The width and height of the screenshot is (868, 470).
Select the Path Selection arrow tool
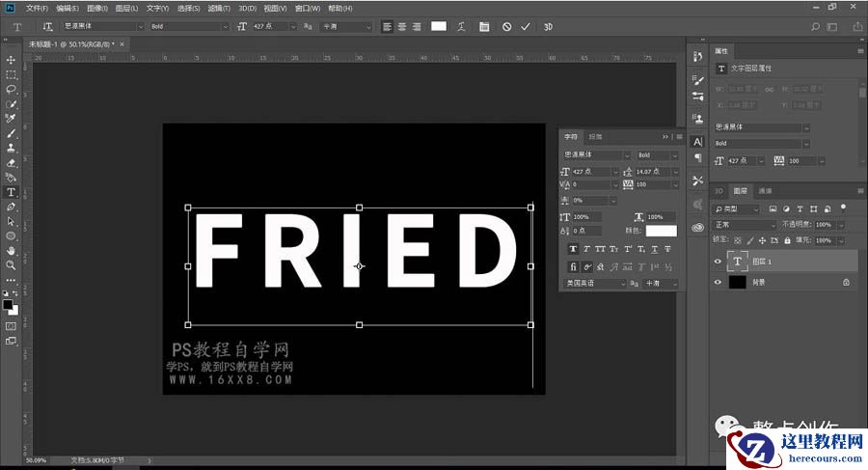coord(11,221)
